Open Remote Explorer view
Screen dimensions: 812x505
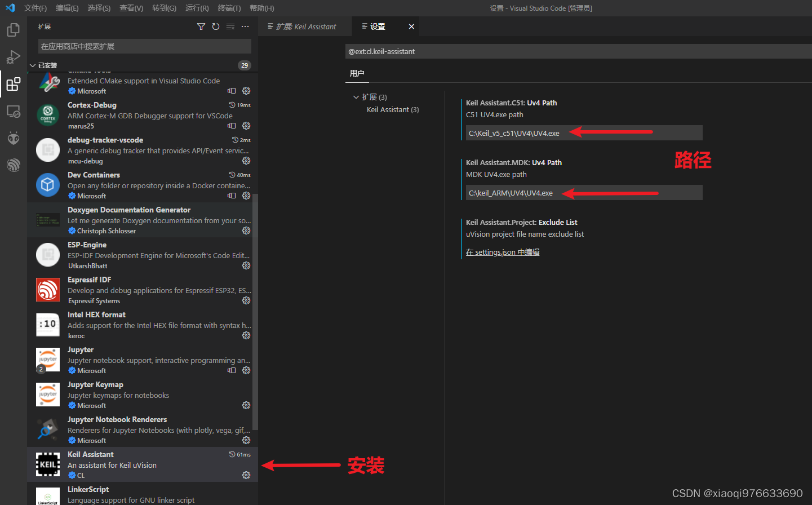13,112
